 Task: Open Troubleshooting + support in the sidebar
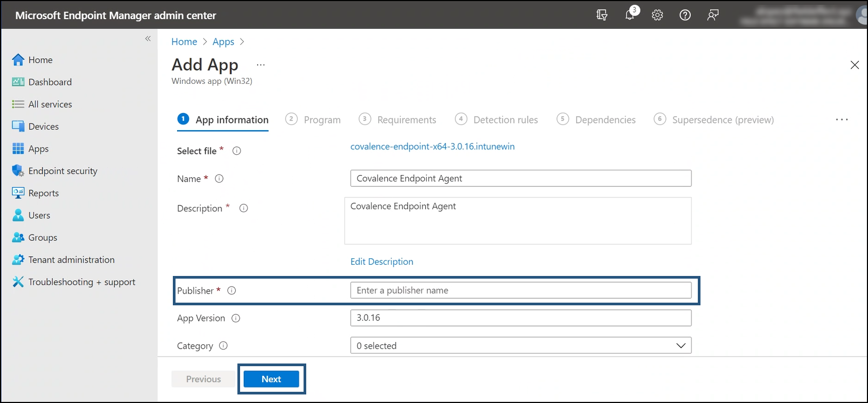pos(74,282)
